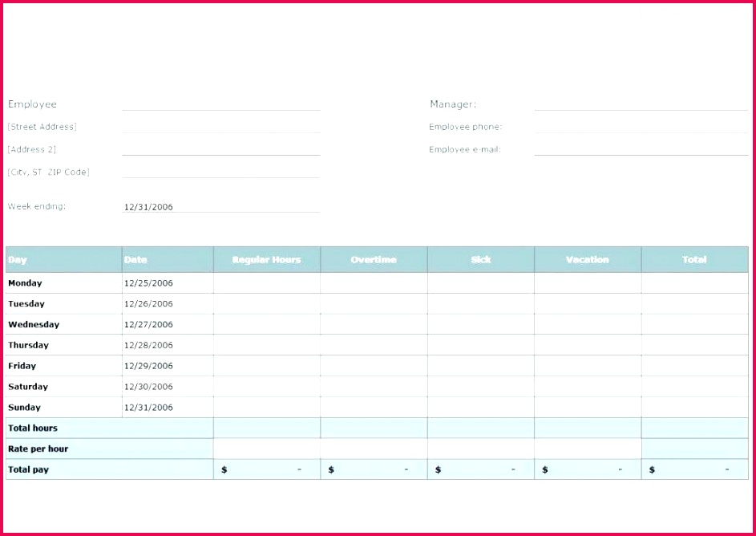This screenshot has height=536, width=756.
Task: Click the Tuesday row label
Action: coord(26,304)
